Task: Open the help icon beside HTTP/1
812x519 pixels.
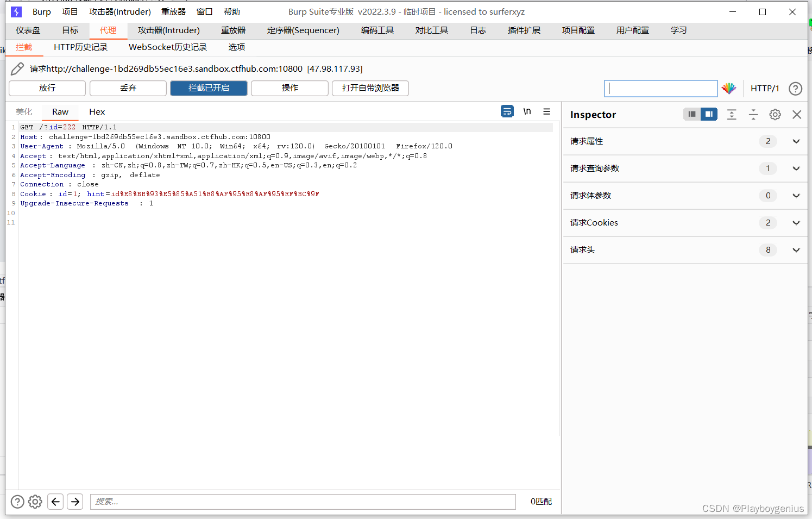Action: (795, 89)
